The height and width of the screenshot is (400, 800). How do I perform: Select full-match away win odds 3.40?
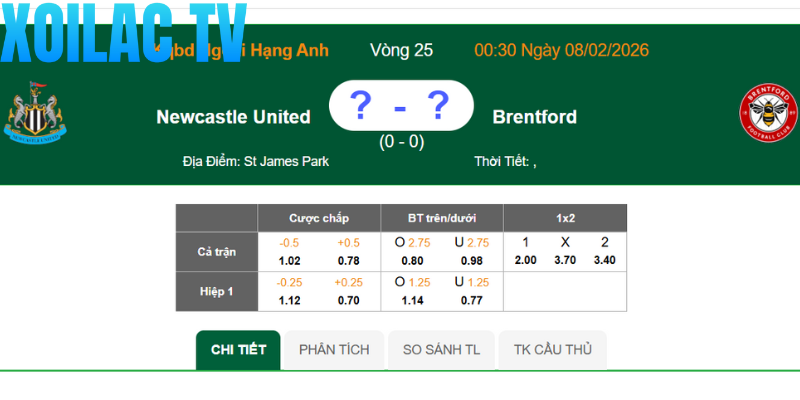[x=604, y=260]
